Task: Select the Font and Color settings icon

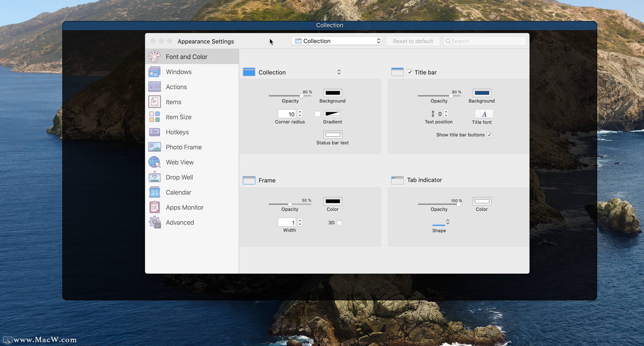Action: (x=154, y=56)
